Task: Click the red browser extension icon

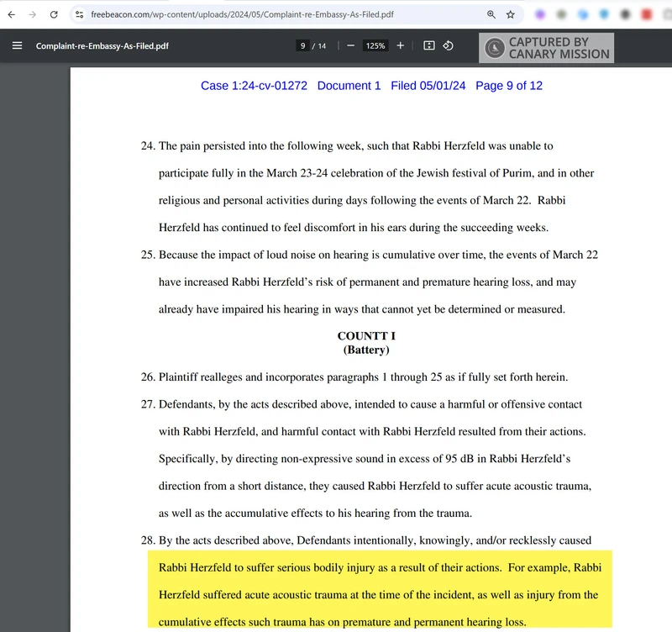Action: click(x=646, y=14)
